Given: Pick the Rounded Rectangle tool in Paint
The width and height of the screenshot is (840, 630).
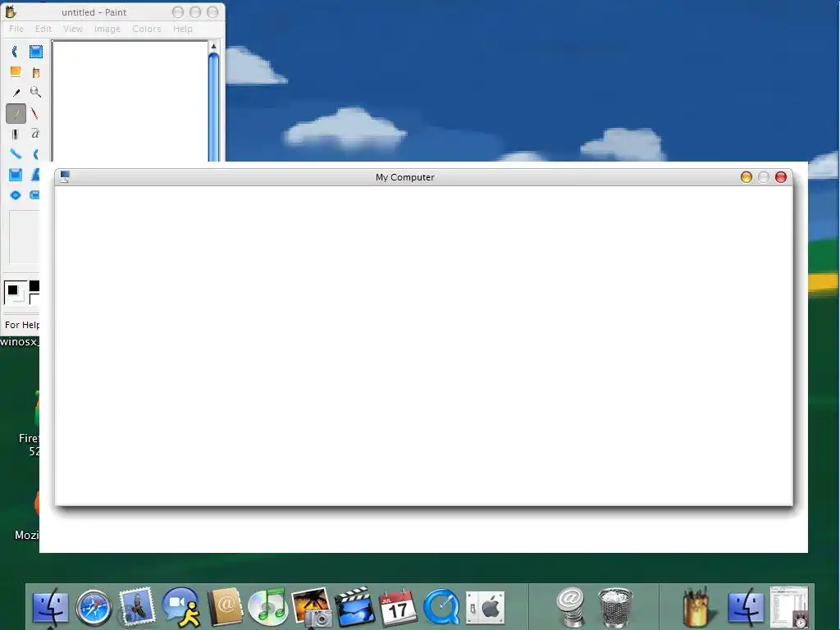Looking at the screenshot, I should [x=34, y=195].
